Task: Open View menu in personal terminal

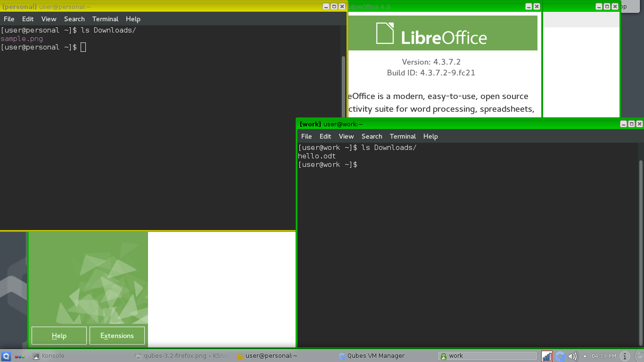Action: coord(49,19)
